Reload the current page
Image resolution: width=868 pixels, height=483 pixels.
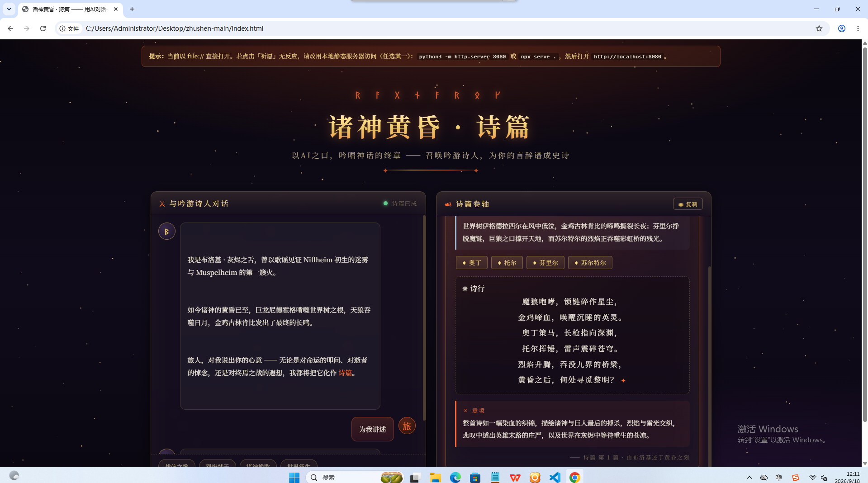click(43, 28)
